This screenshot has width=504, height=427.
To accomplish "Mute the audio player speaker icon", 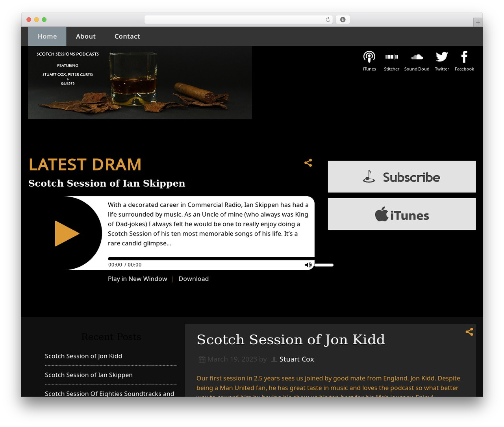I will pos(308,265).
